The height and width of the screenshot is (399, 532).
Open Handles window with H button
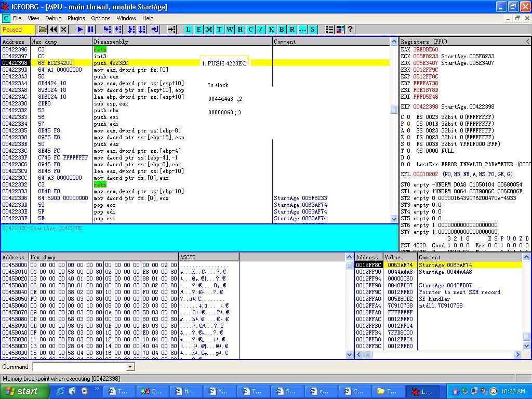[x=240, y=30]
